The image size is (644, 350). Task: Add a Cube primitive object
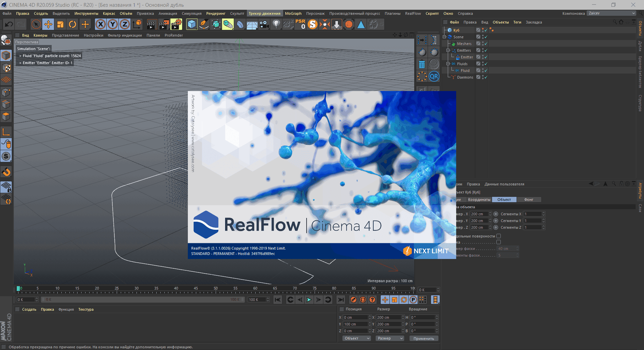192,24
